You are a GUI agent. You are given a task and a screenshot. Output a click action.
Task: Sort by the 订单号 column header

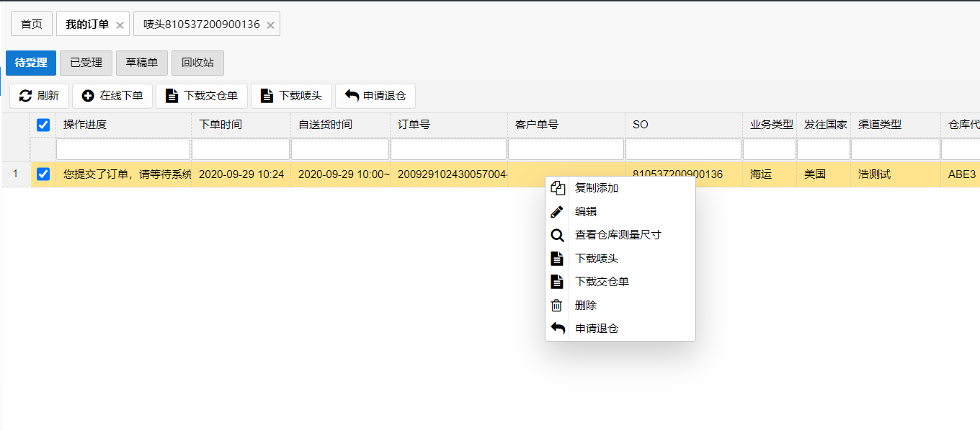[448, 125]
